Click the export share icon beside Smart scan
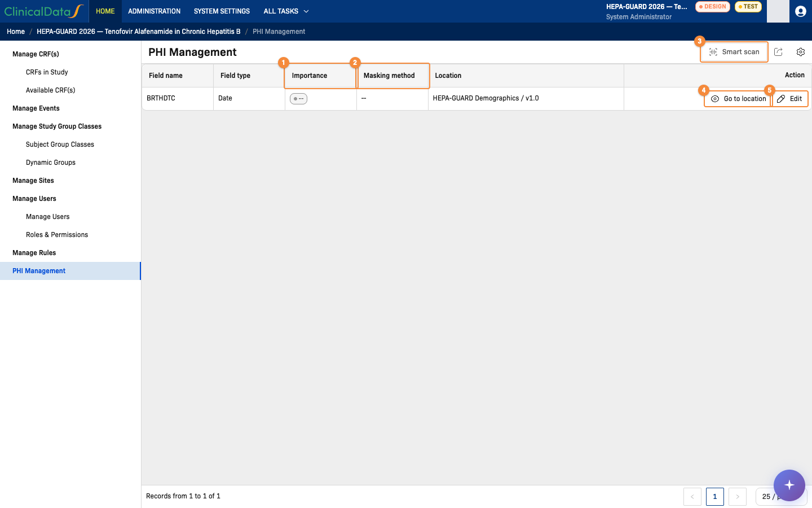812x508 pixels. point(778,52)
